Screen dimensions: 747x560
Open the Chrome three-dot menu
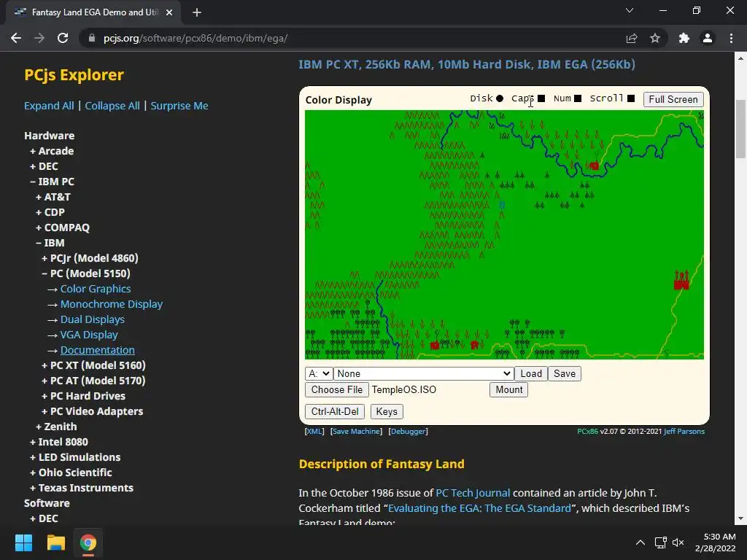pos(731,38)
